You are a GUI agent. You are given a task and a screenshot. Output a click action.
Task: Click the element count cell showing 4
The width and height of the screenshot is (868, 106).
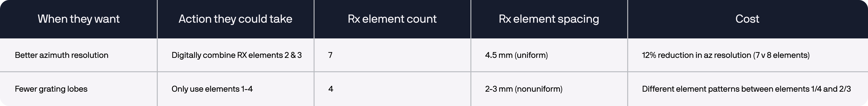click(x=392, y=89)
